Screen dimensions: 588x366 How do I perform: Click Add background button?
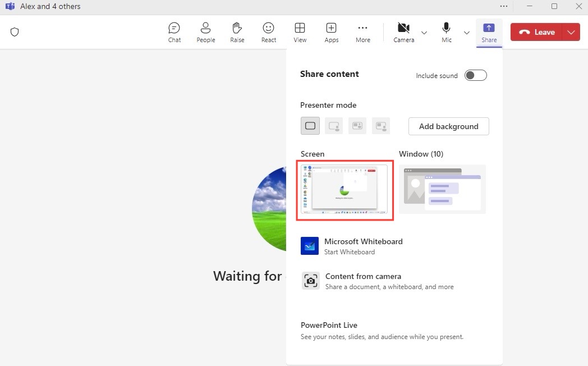pos(448,126)
